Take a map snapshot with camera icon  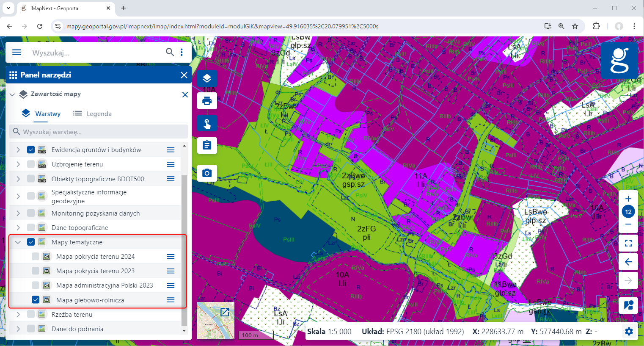point(207,173)
